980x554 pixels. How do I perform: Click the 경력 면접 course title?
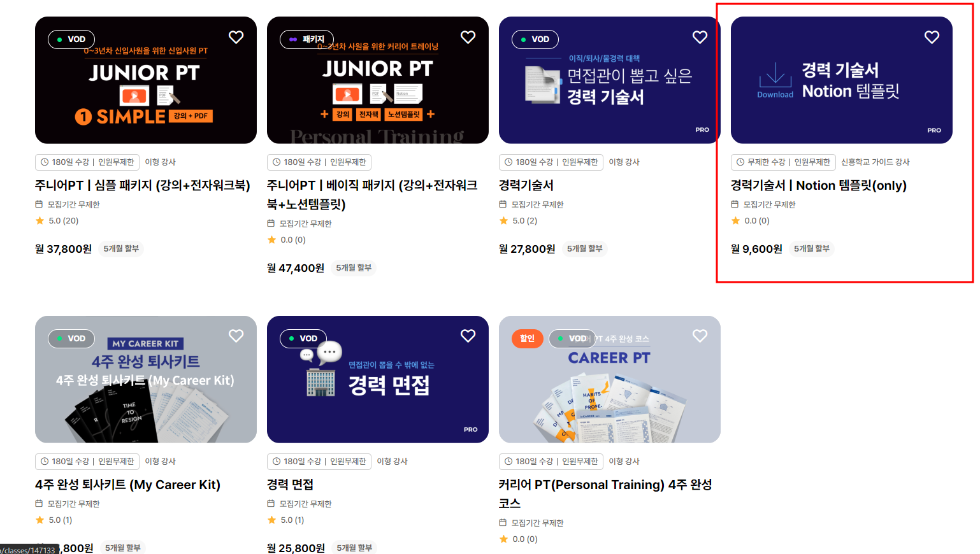(x=290, y=485)
